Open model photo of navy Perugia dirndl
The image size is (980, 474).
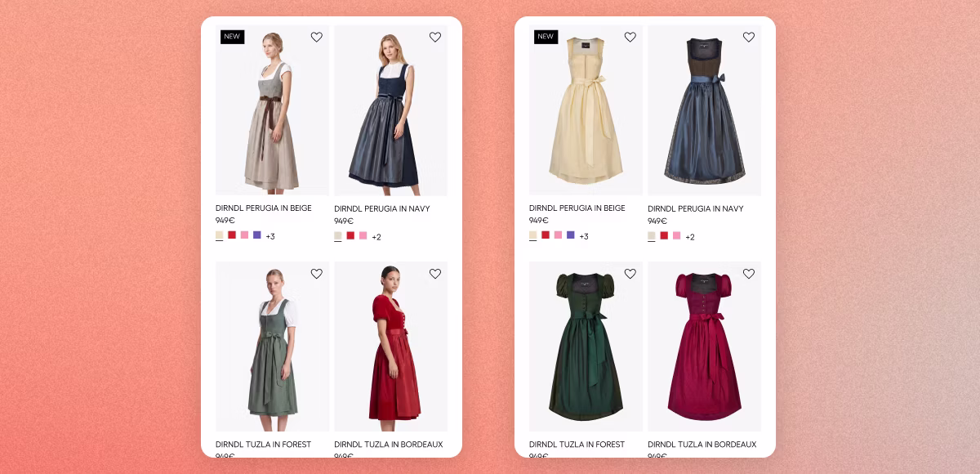pyautogui.click(x=390, y=110)
